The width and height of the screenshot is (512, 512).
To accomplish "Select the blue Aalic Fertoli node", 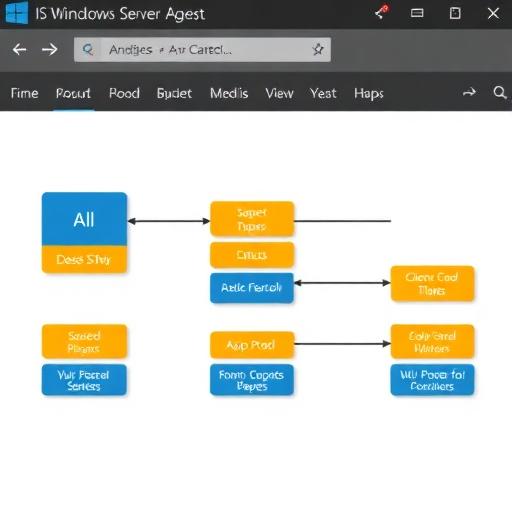I will [252, 288].
